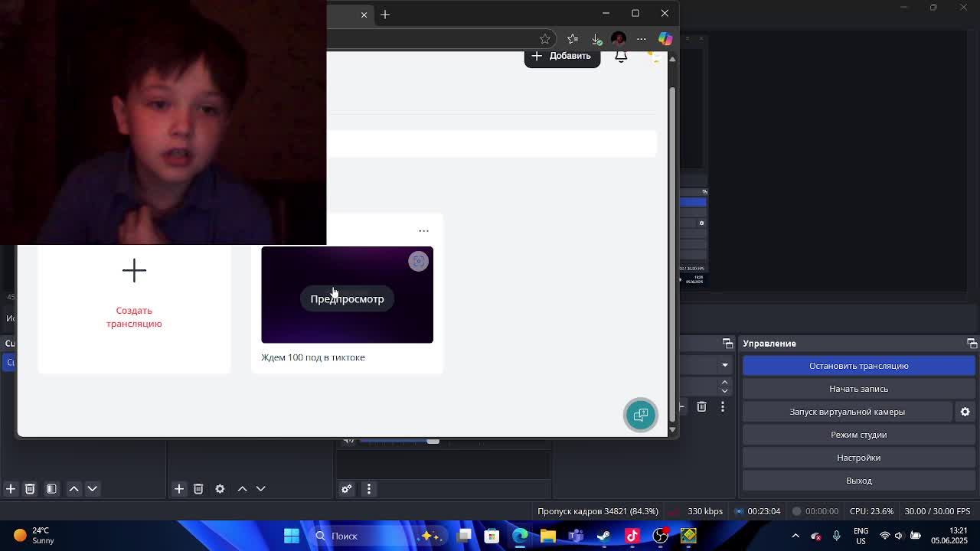Start virtual camera with Запуск виртуальной камеры
The width and height of the screenshot is (980, 551).
pyautogui.click(x=847, y=412)
